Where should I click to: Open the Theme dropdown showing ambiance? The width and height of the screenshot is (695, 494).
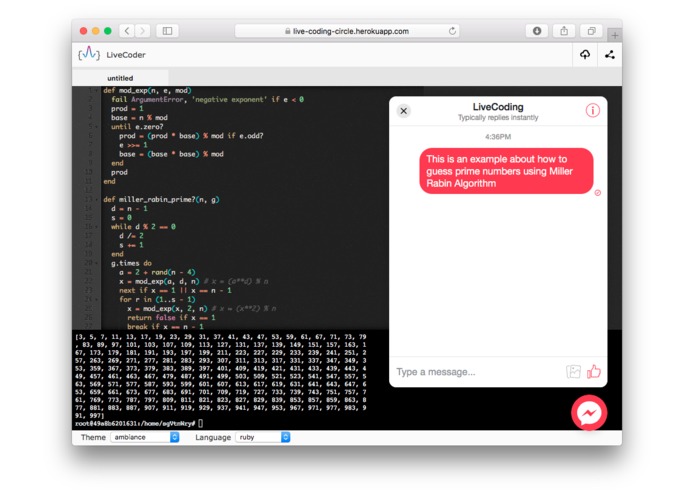(145, 437)
